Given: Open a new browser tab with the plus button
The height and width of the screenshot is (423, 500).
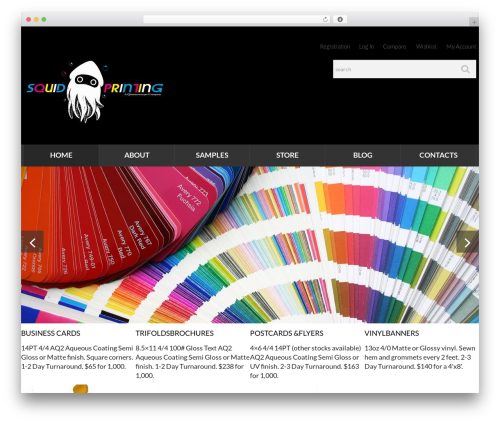Looking at the screenshot, I should [474, 22].
